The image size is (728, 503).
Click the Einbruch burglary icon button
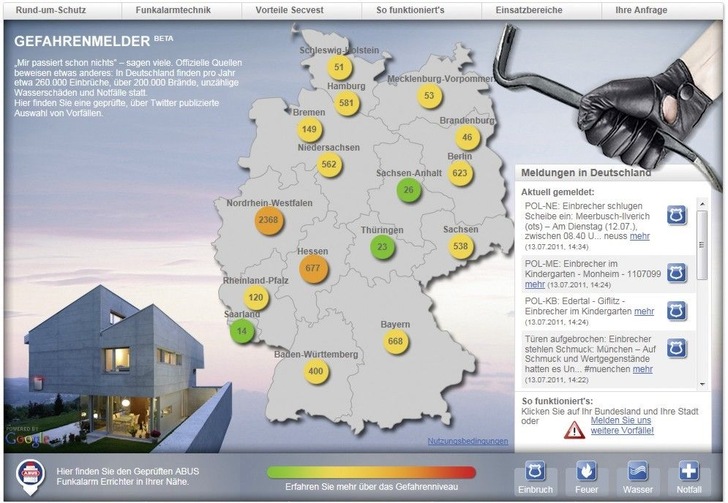coord(534,471)
